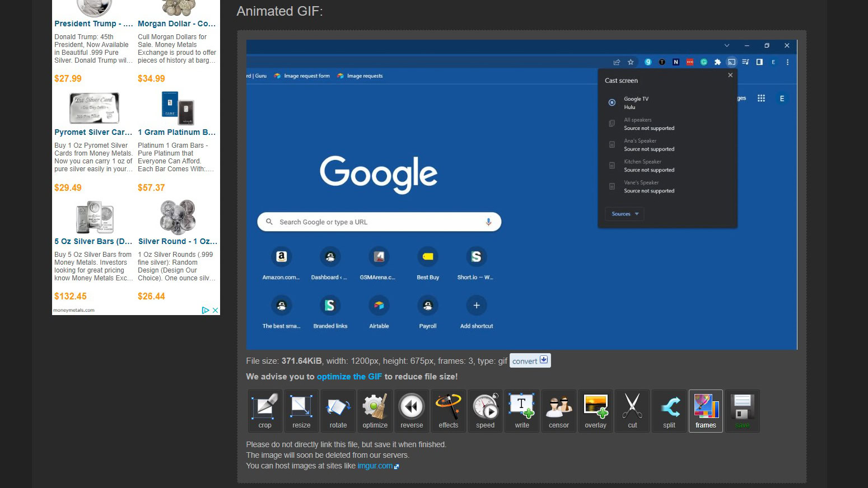Click the $29.49 price
This screenshot has height=488, width=868.
68,187
